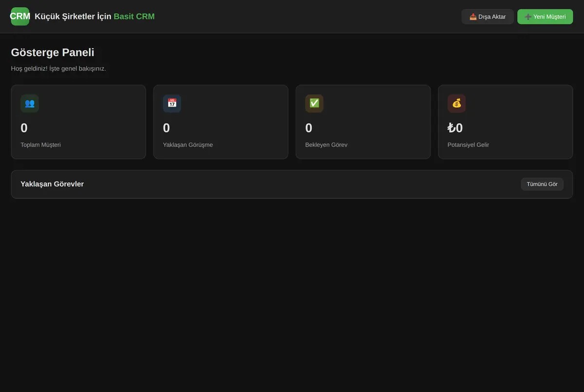Click the green CRM logo icon
This screenshot has height=392, width=584.
point(20,17)
